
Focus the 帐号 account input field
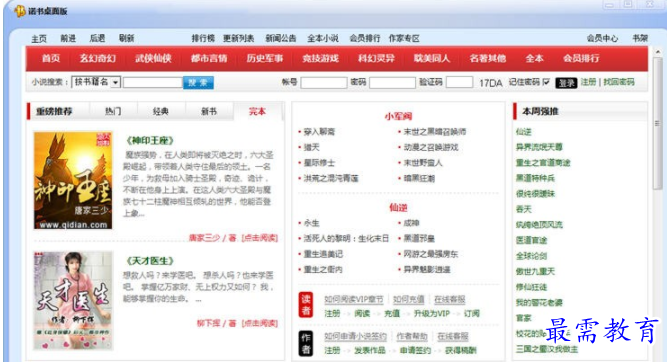click(324, 83)
